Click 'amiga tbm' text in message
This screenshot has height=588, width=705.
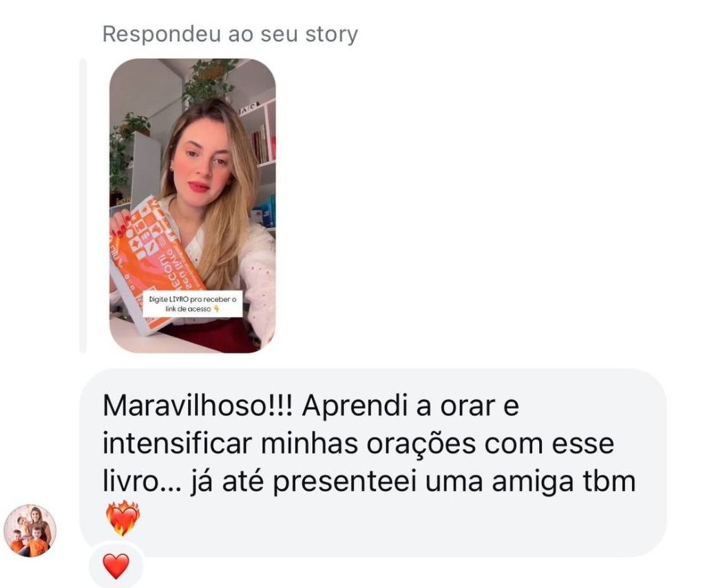(564, 481)
